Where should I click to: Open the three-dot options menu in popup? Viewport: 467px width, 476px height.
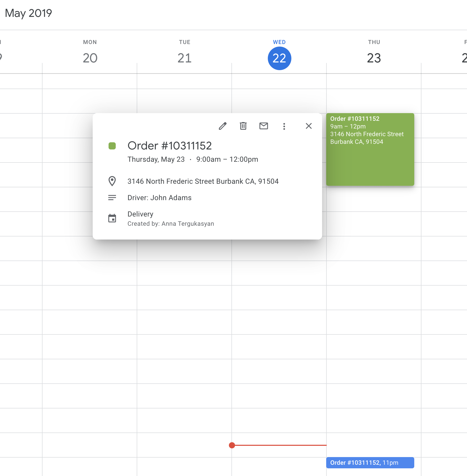pos(284,126)
